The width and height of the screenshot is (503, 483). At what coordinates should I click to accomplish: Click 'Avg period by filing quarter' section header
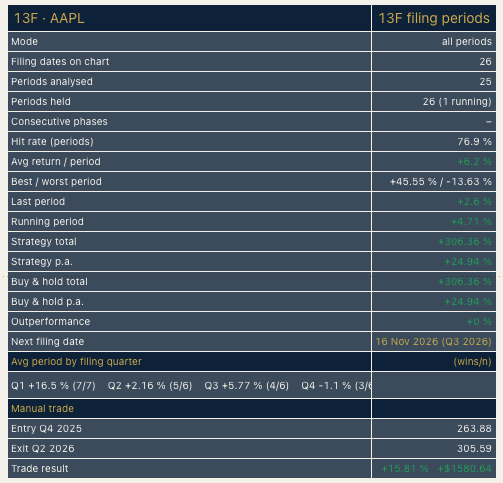(76, 362)
